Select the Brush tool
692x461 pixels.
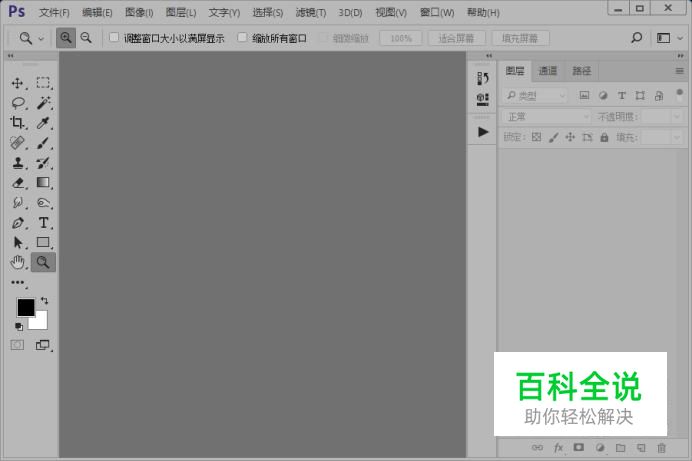43,142
